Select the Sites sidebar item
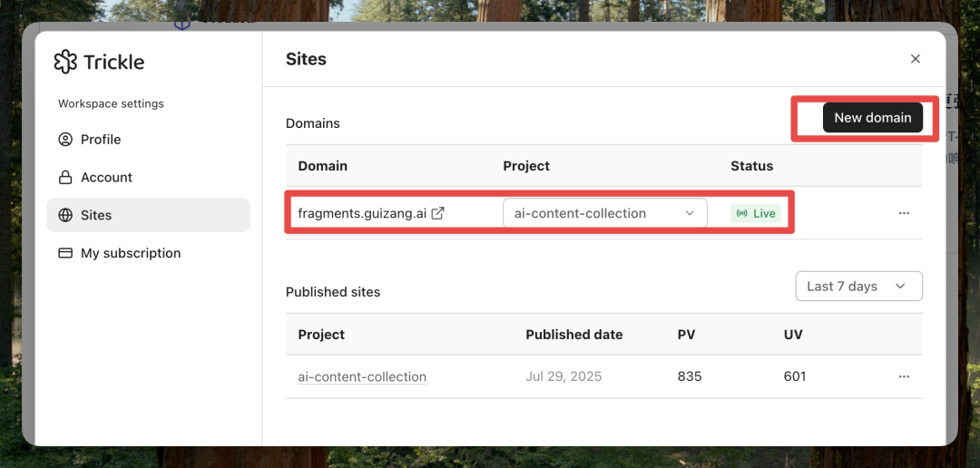The width and height of the screenshot is (980, 468). (148, 215)
